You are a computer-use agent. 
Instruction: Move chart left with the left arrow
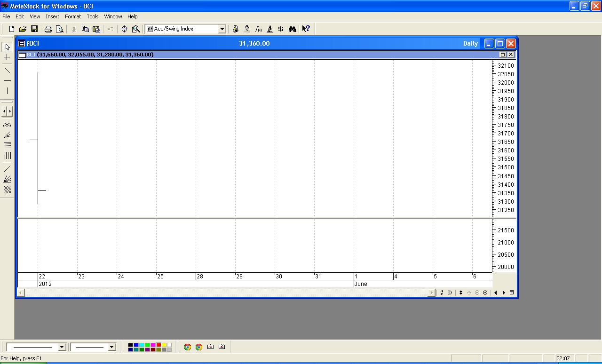496,293
